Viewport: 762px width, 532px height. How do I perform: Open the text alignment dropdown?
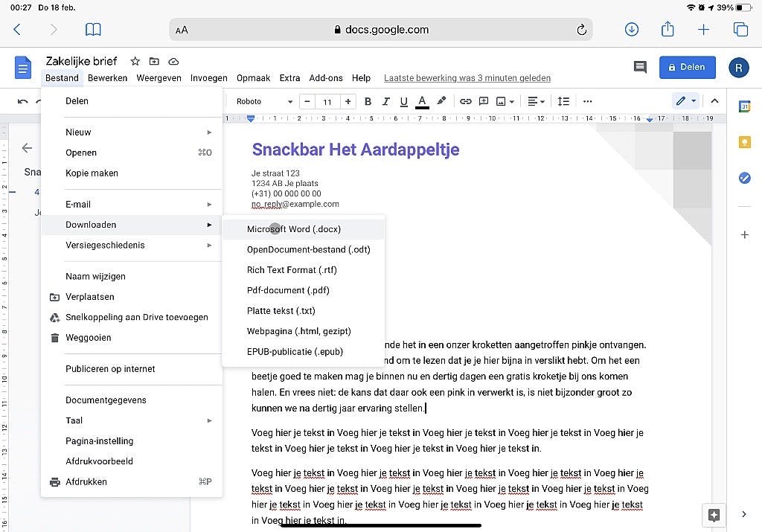click(536, 101)
